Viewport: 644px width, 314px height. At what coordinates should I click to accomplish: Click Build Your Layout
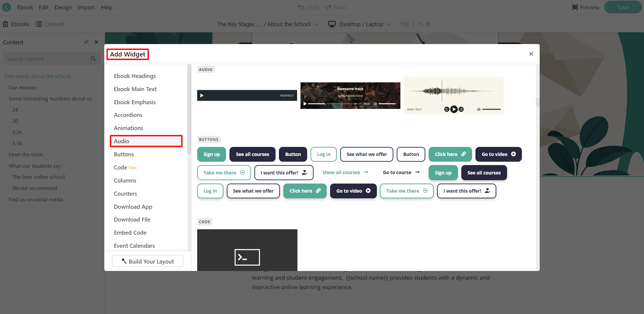pyautogui.click(x=147, y=261)
